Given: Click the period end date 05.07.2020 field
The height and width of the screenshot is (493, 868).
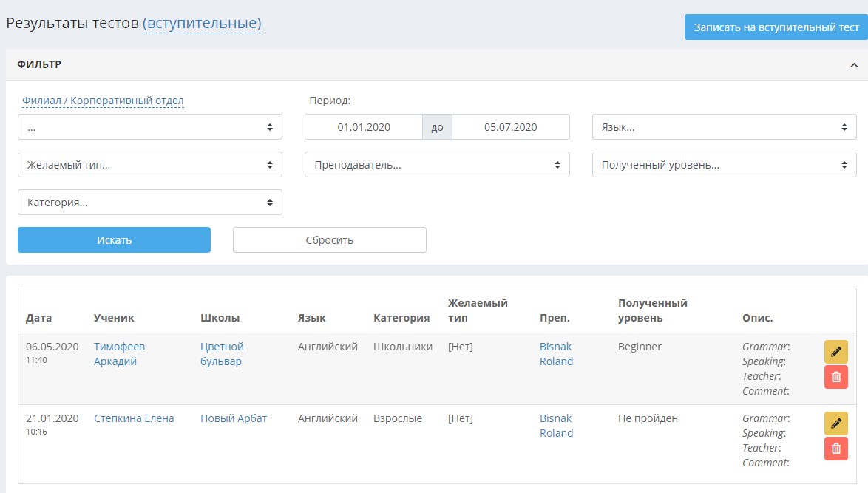Looking at the screenshot, I should click(510, 126).
